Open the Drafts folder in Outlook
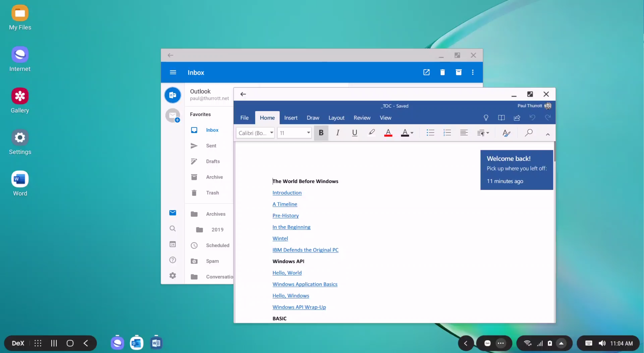Screen dimensions: 644x353 209,161
